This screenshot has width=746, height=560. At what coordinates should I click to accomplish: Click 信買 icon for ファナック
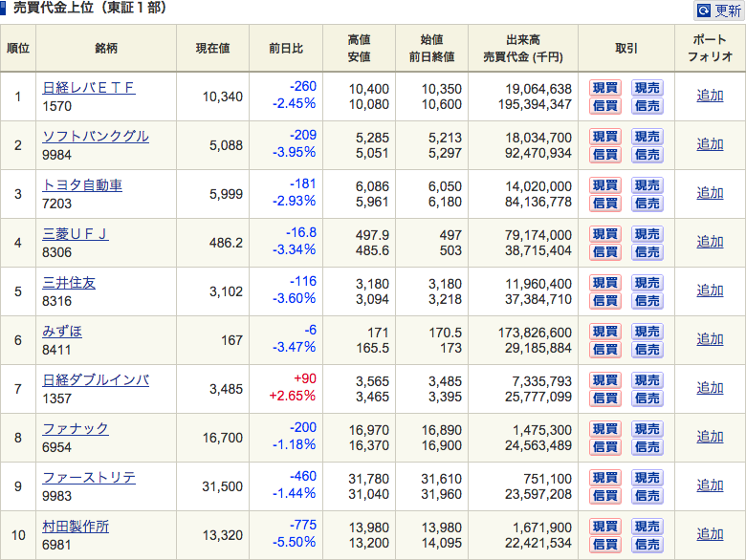click(604, 447)
